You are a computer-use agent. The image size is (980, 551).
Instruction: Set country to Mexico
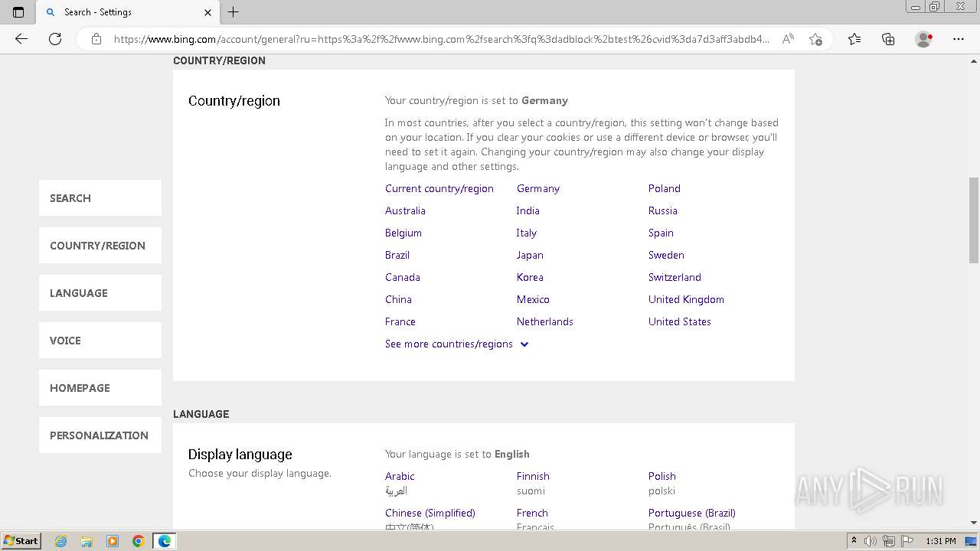[533, 299]
